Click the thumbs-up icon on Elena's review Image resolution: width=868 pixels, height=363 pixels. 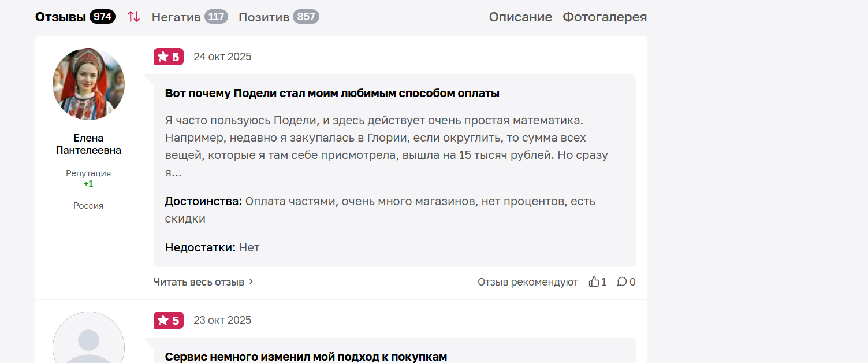pos(594,282)
